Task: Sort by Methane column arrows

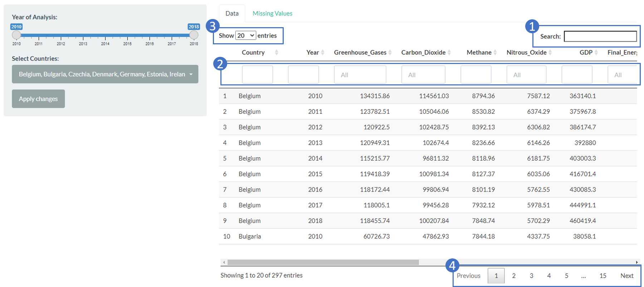Action: tap(495, 53)
